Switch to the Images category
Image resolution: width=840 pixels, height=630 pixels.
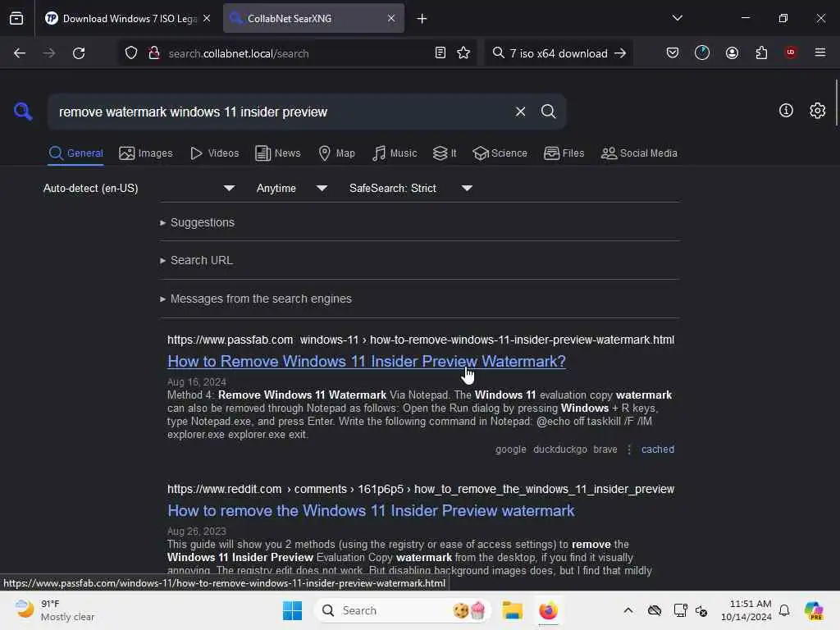[x=146, y=153]
